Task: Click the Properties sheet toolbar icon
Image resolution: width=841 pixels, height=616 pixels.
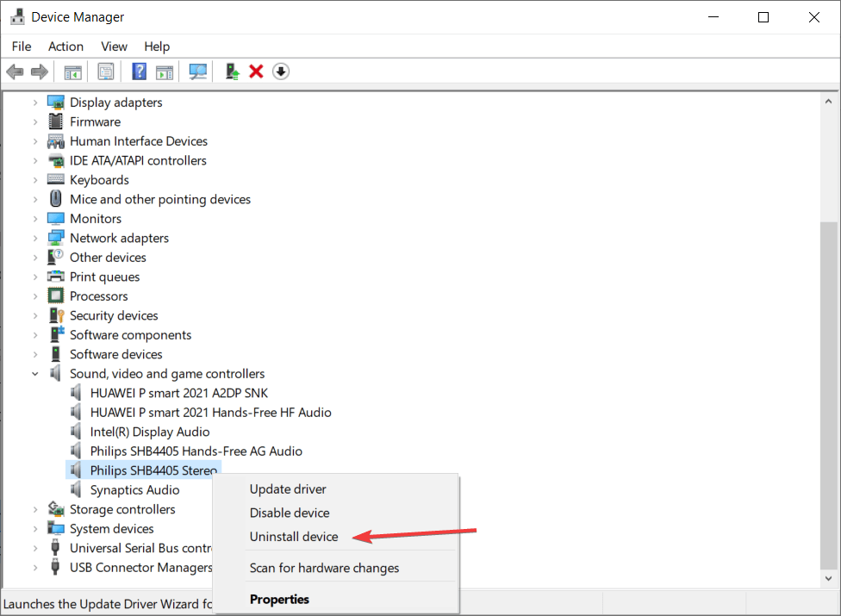Action: [105, 72]
